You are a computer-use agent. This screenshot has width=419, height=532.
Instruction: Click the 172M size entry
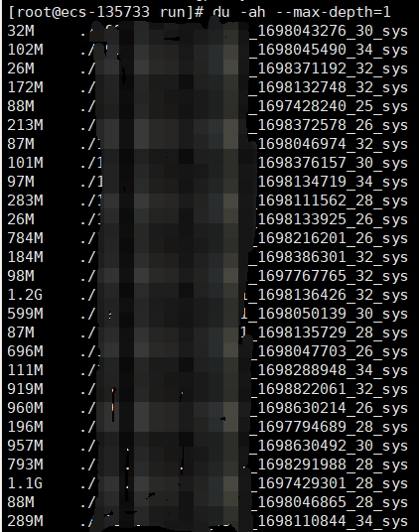click(25, 87)
